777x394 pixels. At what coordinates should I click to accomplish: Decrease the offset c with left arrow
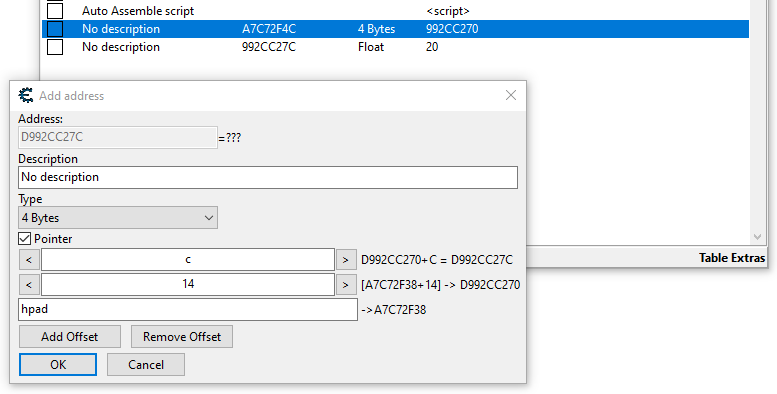click(29, 260)
